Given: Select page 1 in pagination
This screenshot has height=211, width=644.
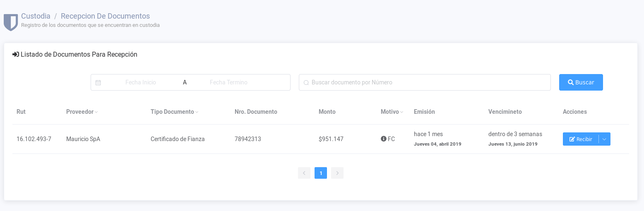Looking at the screenshot, I should tap(321, 173).
